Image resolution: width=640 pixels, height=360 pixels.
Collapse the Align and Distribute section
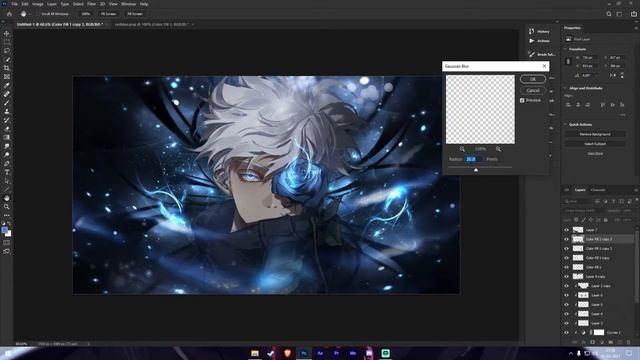(566, 88)
